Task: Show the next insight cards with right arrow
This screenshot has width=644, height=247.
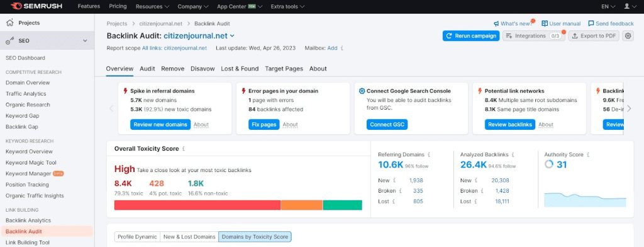Action: pyautogui.click(x=629, y=108)
